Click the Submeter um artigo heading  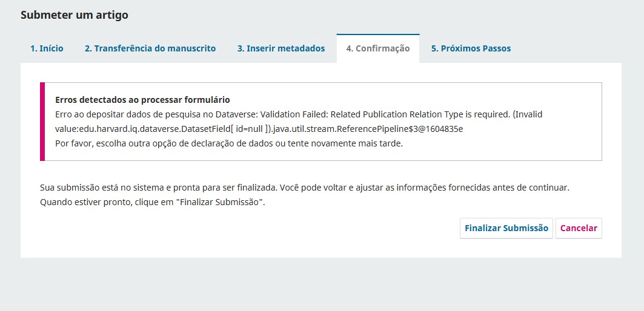75,15
